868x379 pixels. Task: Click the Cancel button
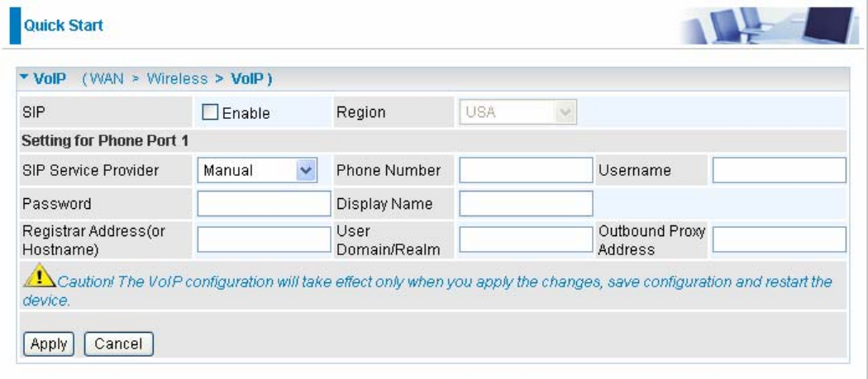(x=118, y=344)
